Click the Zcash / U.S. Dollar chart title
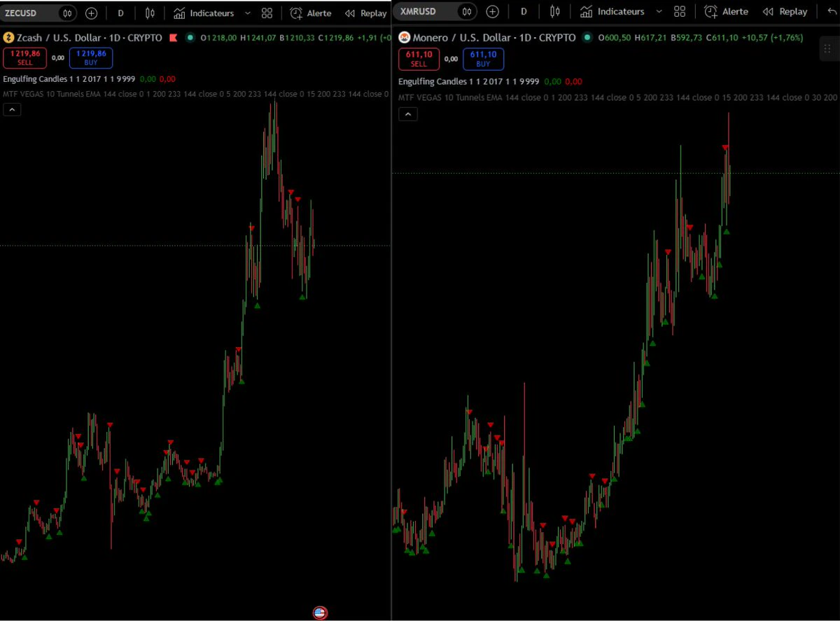This screenshot has width=840, height=621. pyautogui.click(x=89, y=38)
